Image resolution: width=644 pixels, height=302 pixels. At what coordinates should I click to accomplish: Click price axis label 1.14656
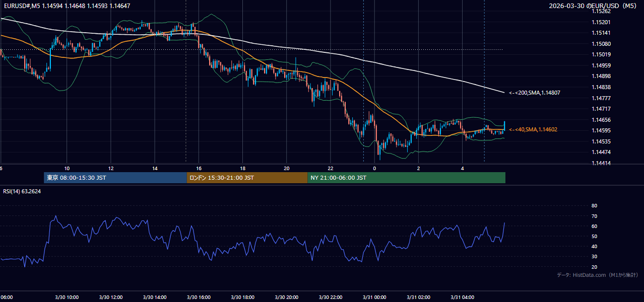(x=601, y=120)
